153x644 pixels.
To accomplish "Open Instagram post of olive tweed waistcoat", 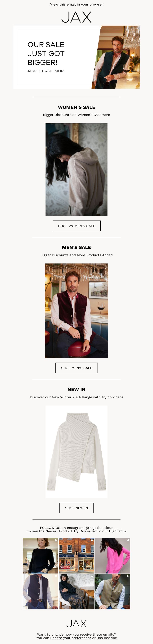I will (x=112, y=592).
